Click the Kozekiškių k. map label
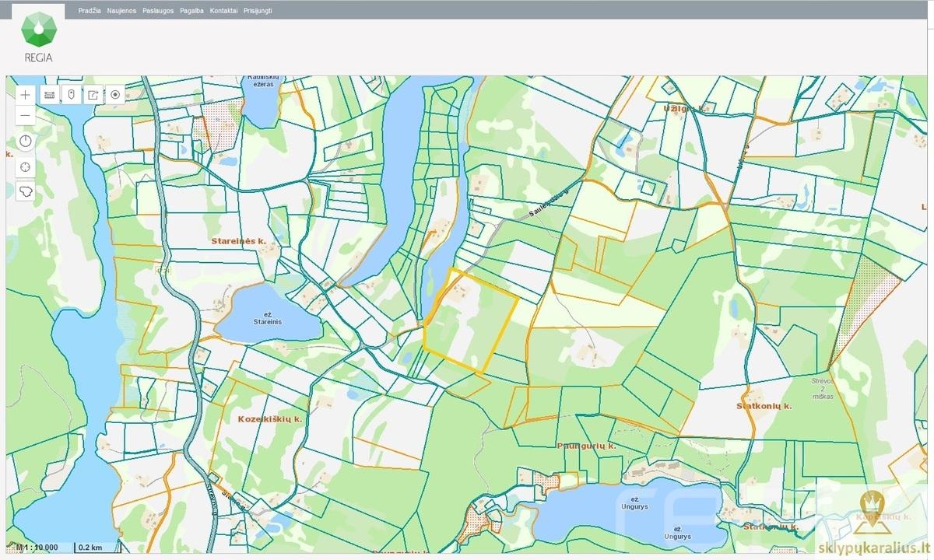The height and width of the screenshot is (560, 934). [x=270, y=418]
